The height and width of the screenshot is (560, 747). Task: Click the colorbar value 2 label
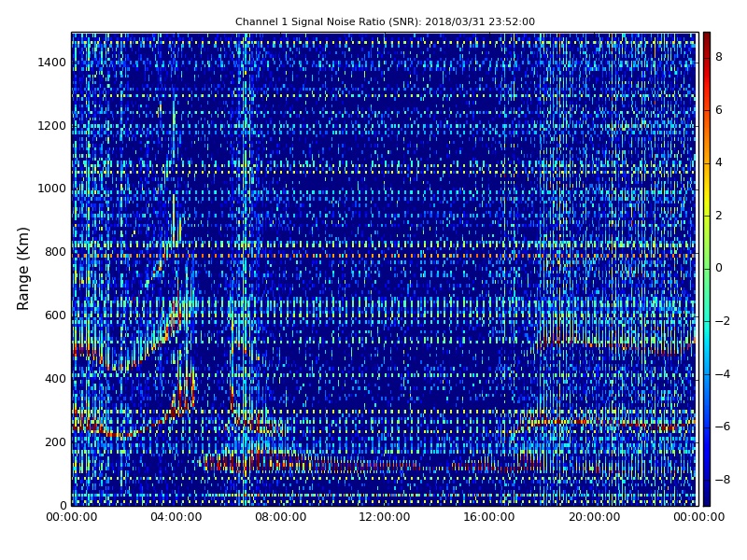click(719, 216)
